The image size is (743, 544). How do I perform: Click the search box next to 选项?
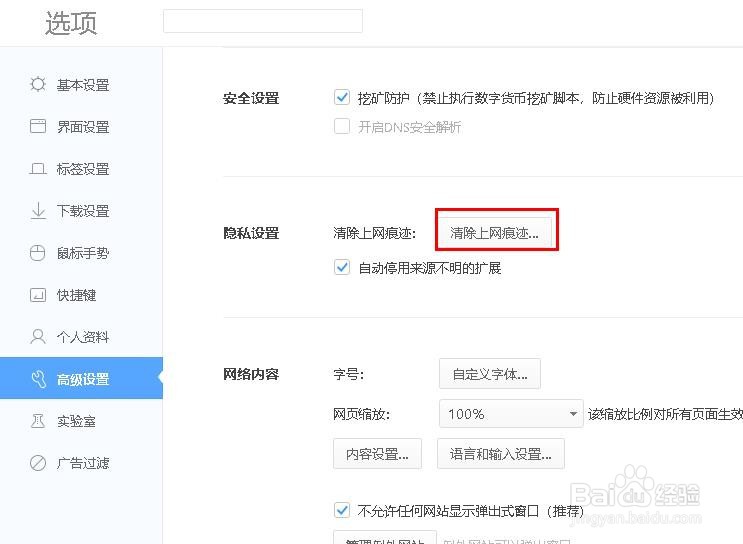(x=263, y=21)
